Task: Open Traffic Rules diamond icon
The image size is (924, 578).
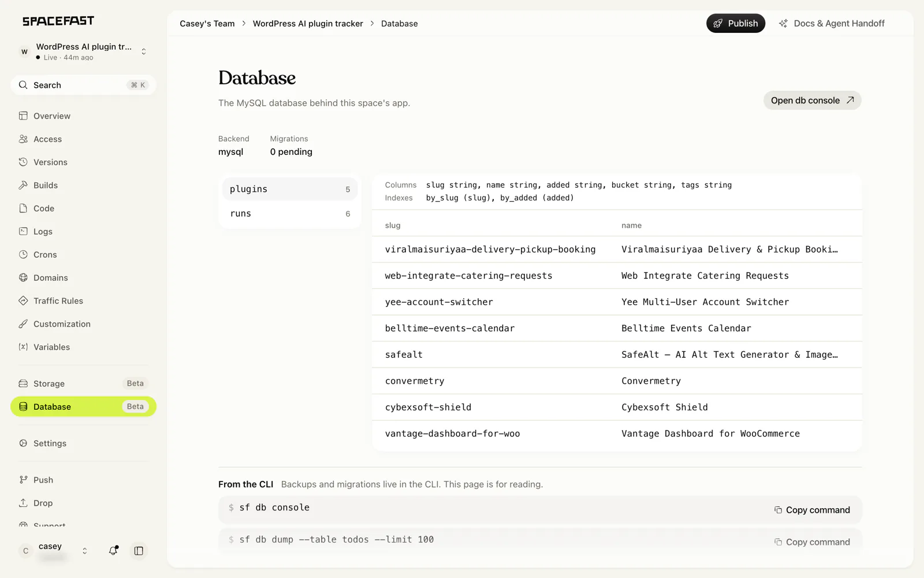Action: coord(23,301)
